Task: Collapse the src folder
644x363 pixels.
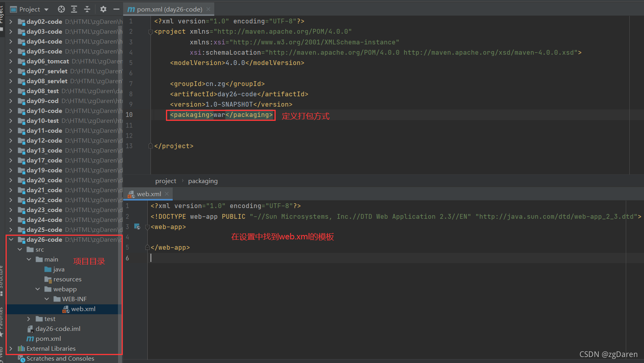Action: coord(20,250)
